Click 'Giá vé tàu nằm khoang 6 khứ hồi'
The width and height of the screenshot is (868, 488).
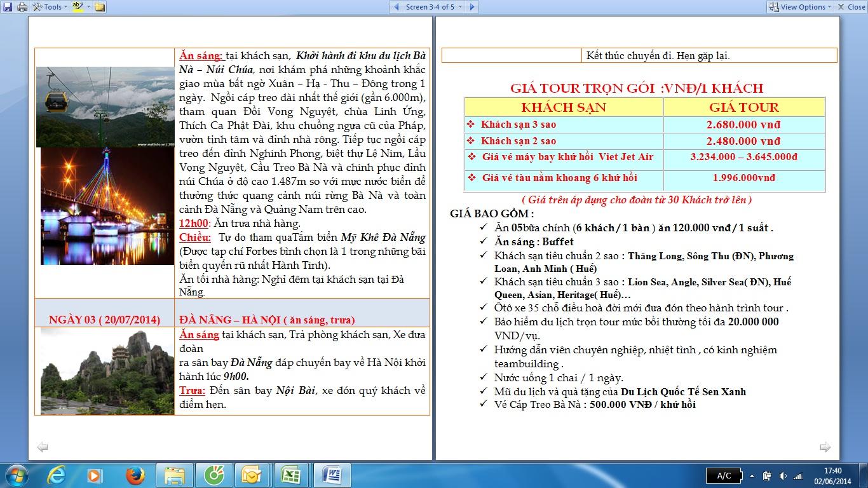pyautogui.click(x=559, y=178)
